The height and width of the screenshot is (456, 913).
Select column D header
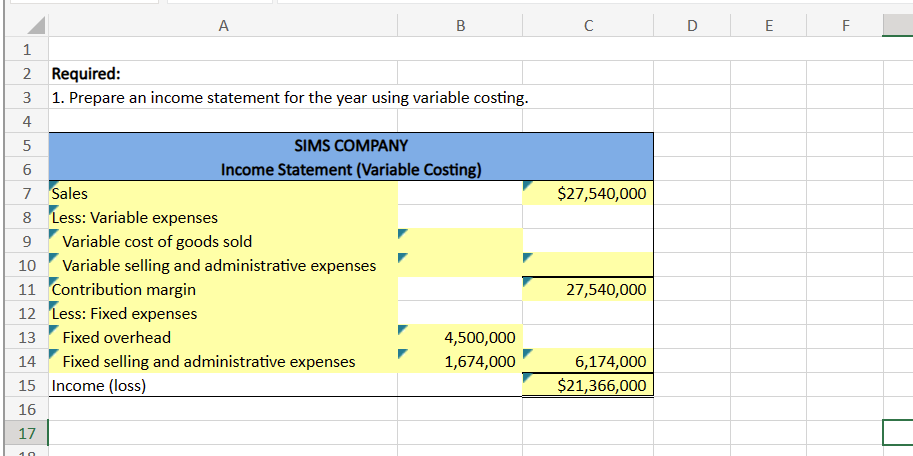click(692, 25)
